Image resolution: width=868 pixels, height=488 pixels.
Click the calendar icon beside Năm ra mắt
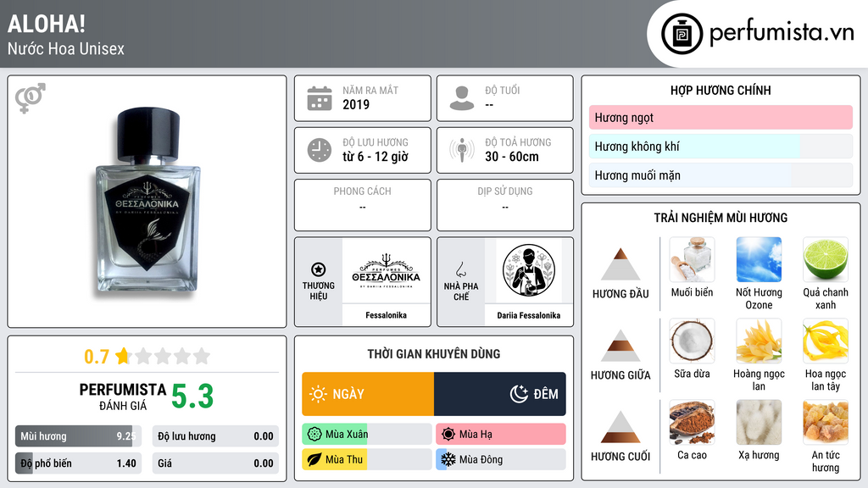[x=320, y=98]
